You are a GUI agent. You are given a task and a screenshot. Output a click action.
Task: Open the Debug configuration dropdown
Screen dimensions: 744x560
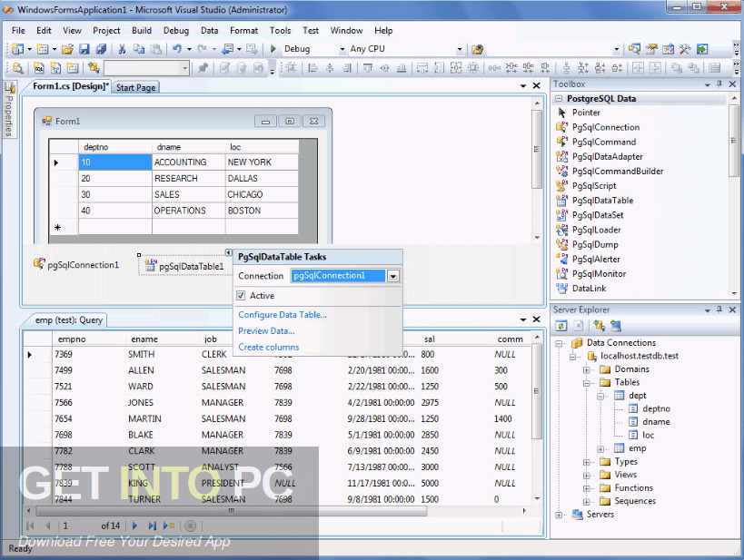click(342, 49)
